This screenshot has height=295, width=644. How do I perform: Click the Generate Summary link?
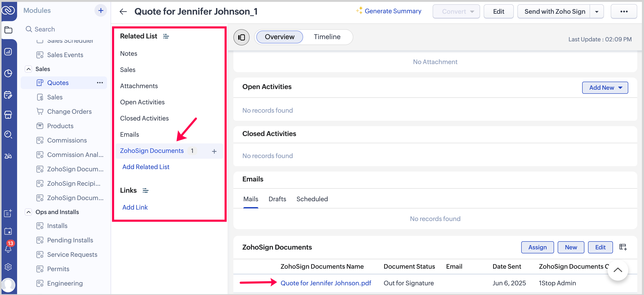393,11
